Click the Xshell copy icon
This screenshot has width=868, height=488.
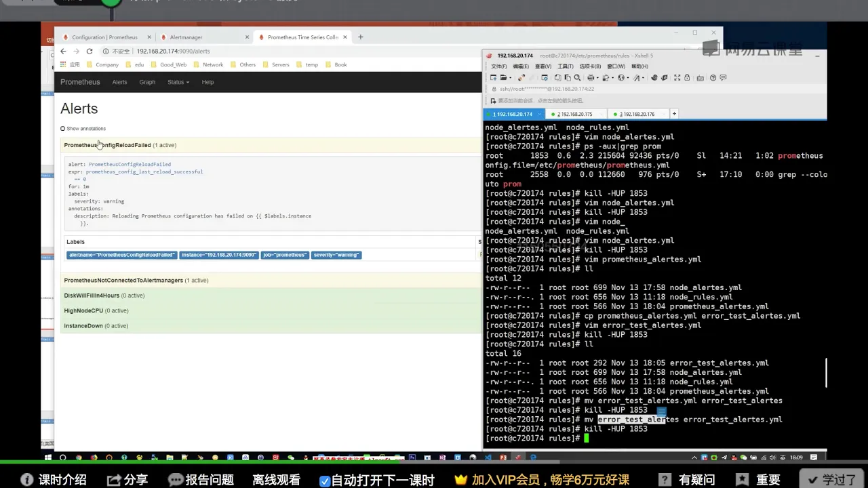click(557, 78)
